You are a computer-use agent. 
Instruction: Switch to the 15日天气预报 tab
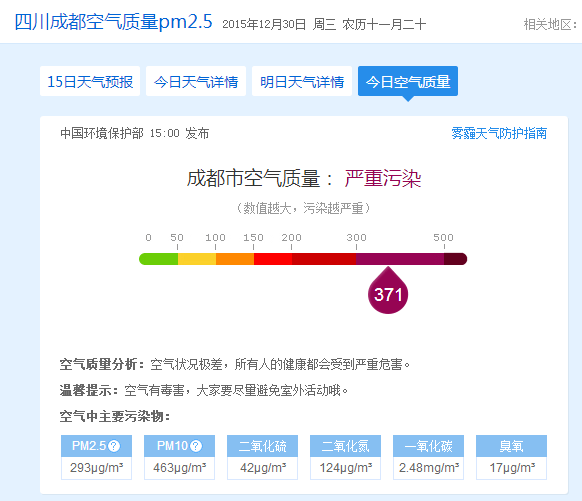pyautogui.click(x=90, y=81)
